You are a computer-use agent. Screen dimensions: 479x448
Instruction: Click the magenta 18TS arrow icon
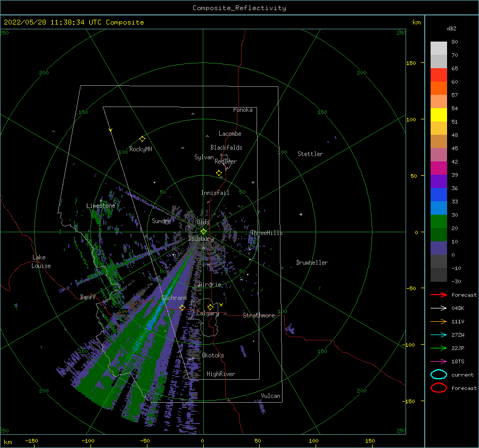point(439,362)
